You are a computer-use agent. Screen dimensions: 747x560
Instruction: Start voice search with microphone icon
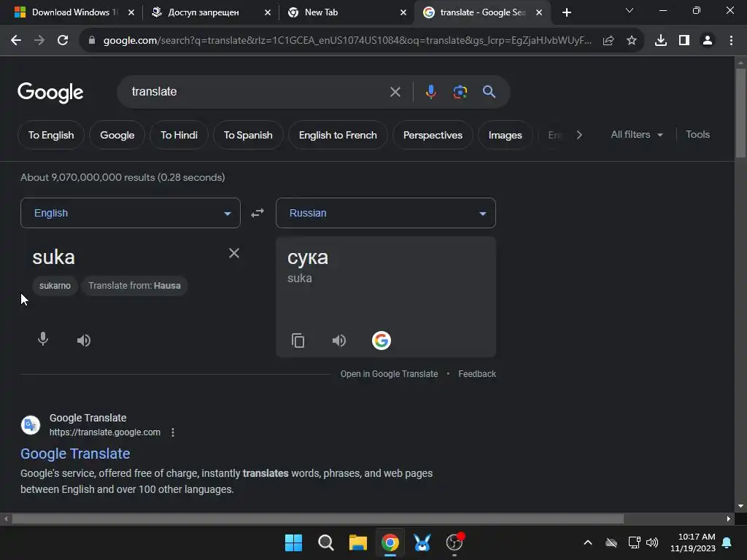(430, 92)
